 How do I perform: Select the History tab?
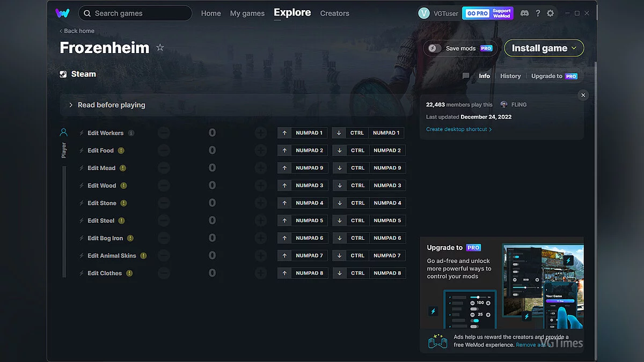pyautogui.click(x=510, y=76)
